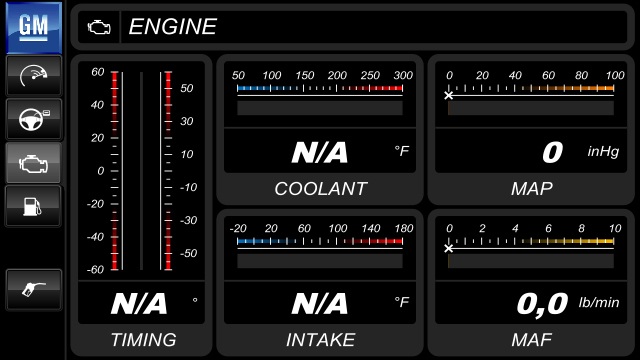Click the MAF bar X marker
640x360 pixels.
pos(449,249)
